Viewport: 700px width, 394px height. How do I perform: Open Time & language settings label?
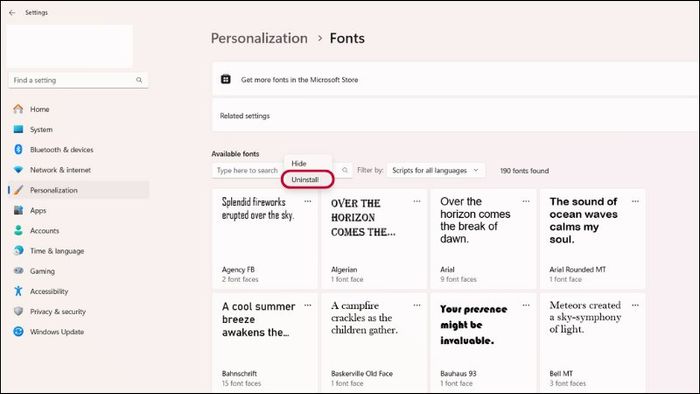click(57, 251)
